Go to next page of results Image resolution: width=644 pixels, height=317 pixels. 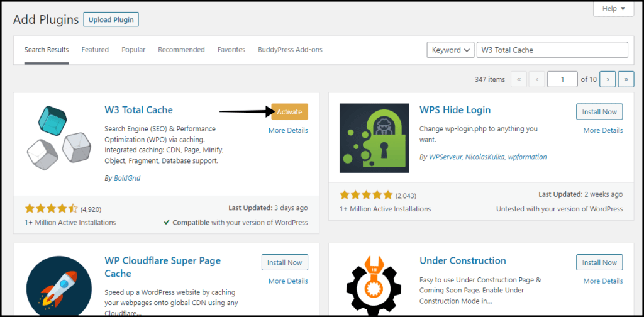tap(608, 79)
